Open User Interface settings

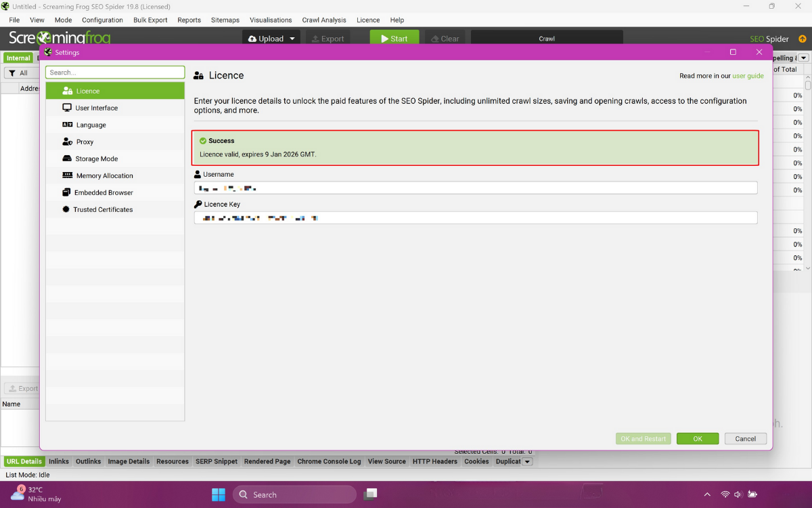[96, 108]
